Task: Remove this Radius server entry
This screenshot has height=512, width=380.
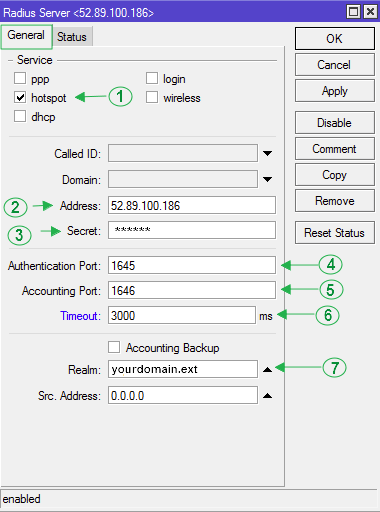Action: tap(335, 201)
